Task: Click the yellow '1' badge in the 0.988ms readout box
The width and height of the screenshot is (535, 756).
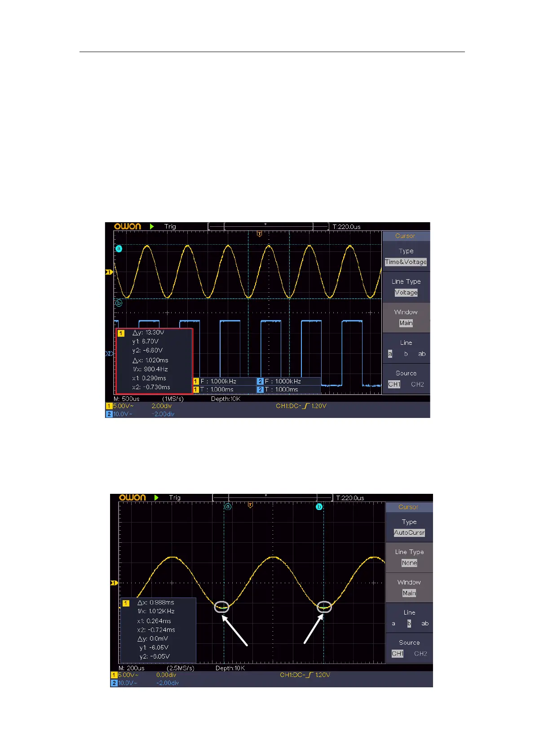Action: pyautogui.click(x=126, y=603)
